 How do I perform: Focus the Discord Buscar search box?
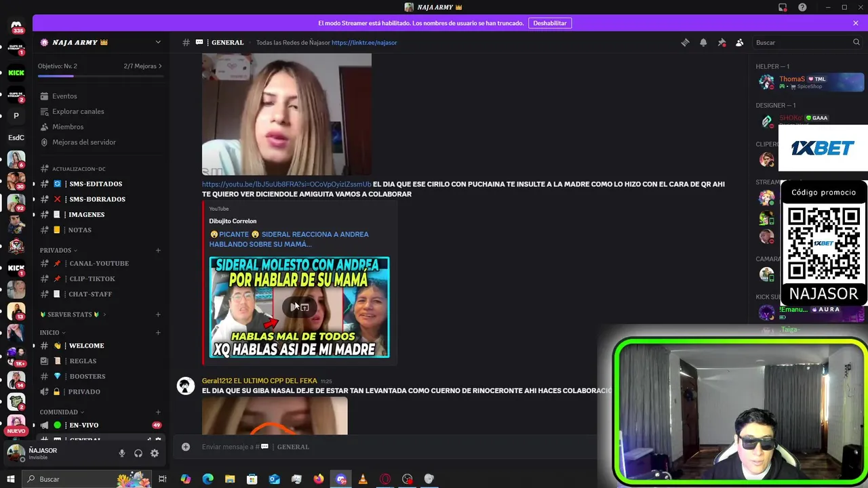coord(808,42)
